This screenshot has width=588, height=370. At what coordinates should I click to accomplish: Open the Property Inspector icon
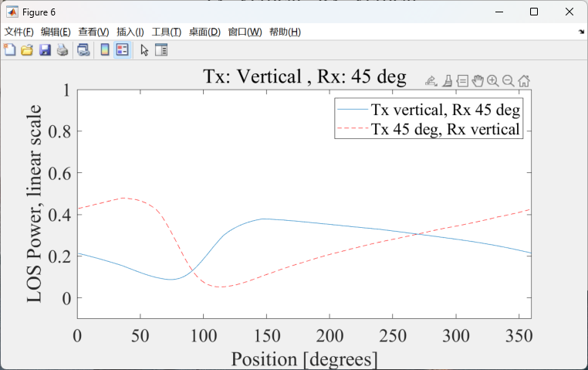pyautogui.click(x=161, y=49)
